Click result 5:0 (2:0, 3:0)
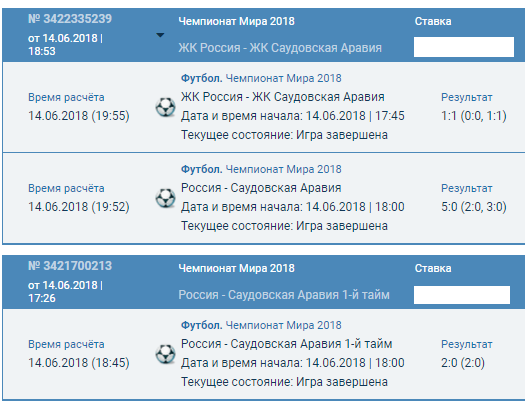This screenshot has height=406, width=525. click(474, 207)
